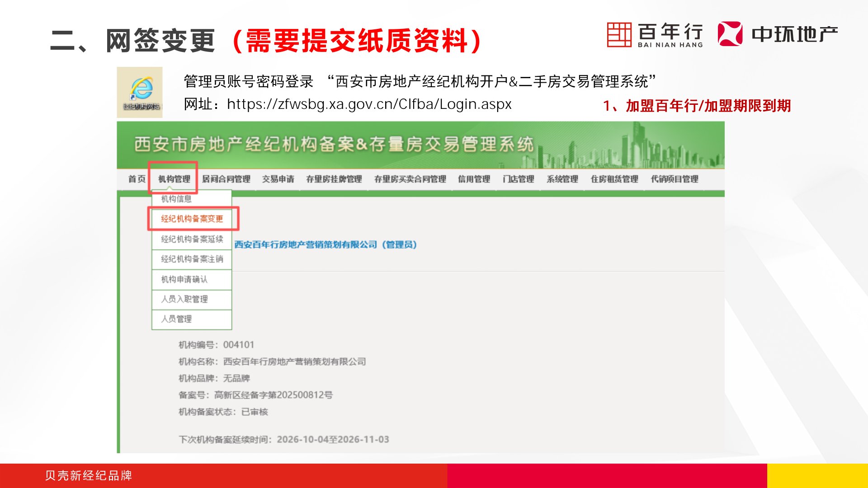The height and width of the screenshot is (488, 868).
Task: Click the 机构编号：004101 text
Action: 216,345
